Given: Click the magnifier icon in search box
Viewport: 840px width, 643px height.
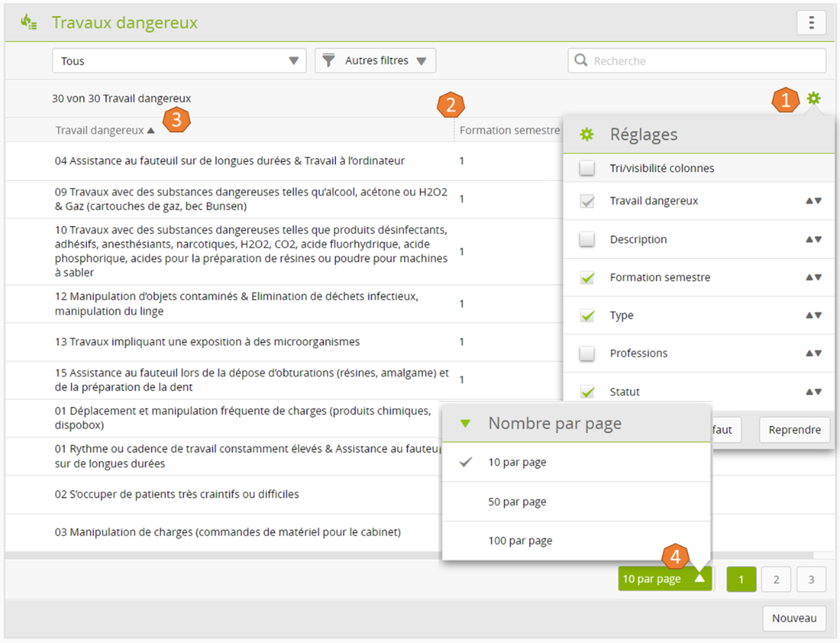Looking at the screenshot, I should [x=580, y=61].
